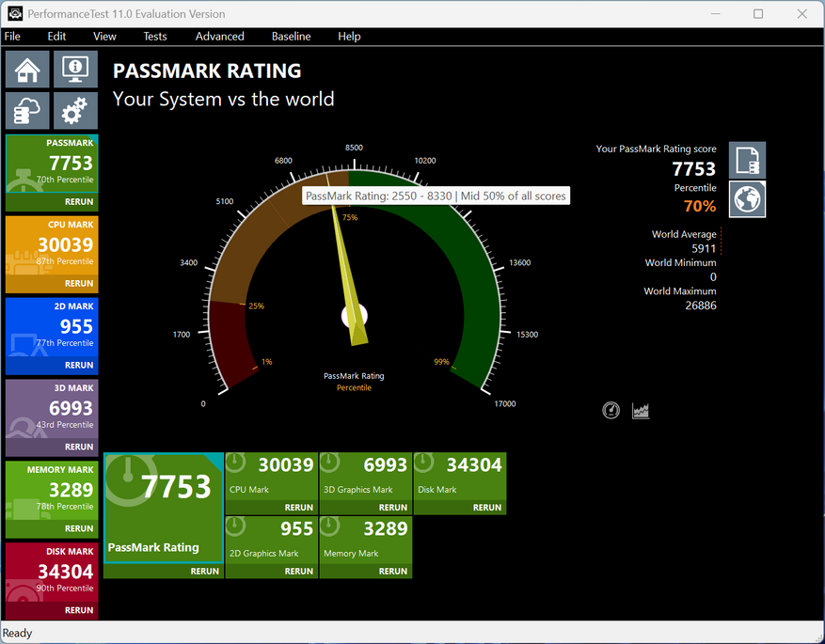Screen dimensions: 825x644
Task: Select the MEMORY MARK 3289 sidebar tile
Action: click(x=52, y=491)
